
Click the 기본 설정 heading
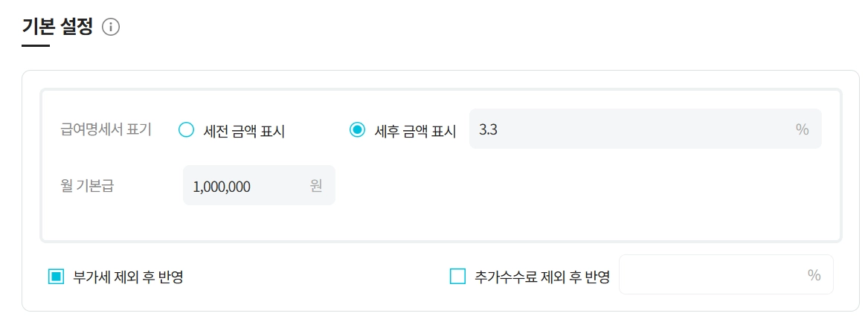57,28
